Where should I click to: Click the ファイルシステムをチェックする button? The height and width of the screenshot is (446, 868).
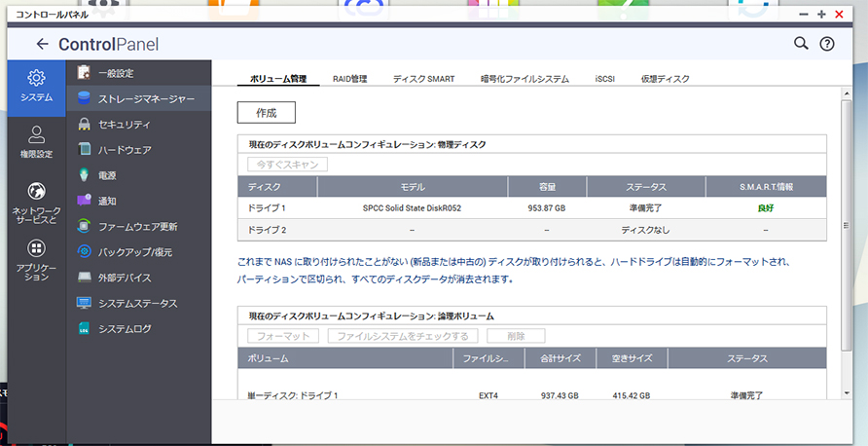(403, 336)
